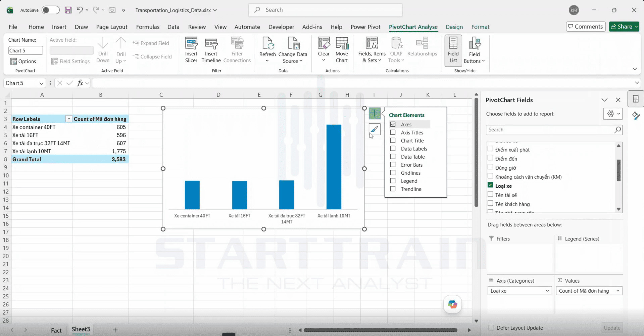
Task: Switch to the Design tab
Action: (x=454, y=27)
